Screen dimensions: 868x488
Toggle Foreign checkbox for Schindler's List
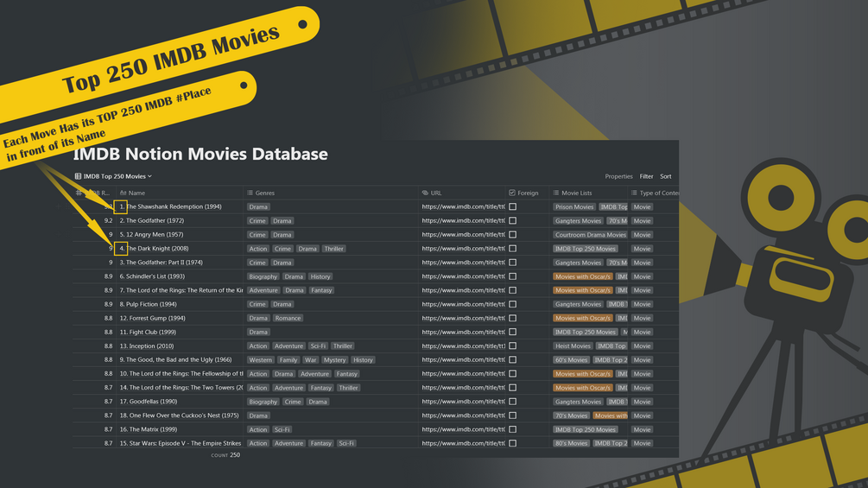coord(513,276)
